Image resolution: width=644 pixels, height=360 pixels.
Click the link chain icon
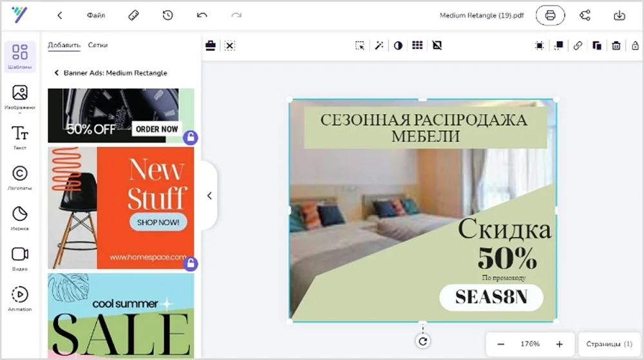pyautogui.click(x=578, y=46)
